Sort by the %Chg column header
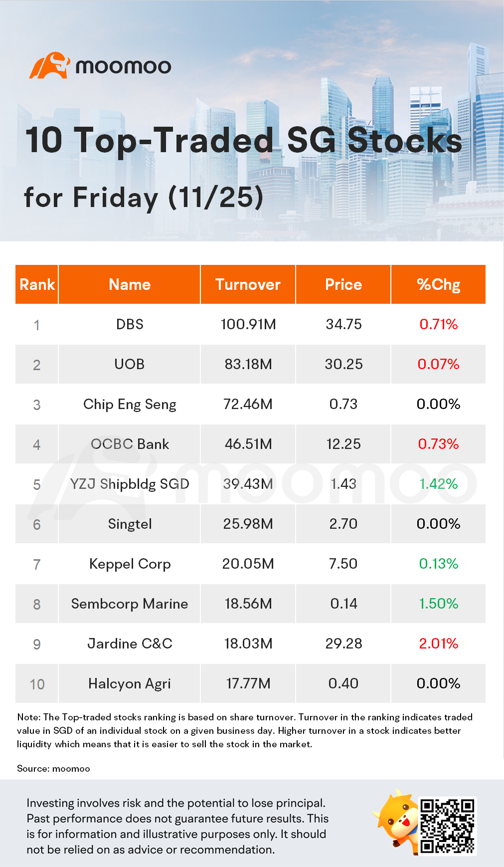The height and width of the screenshot is (867, 504). tap(438, 284)
